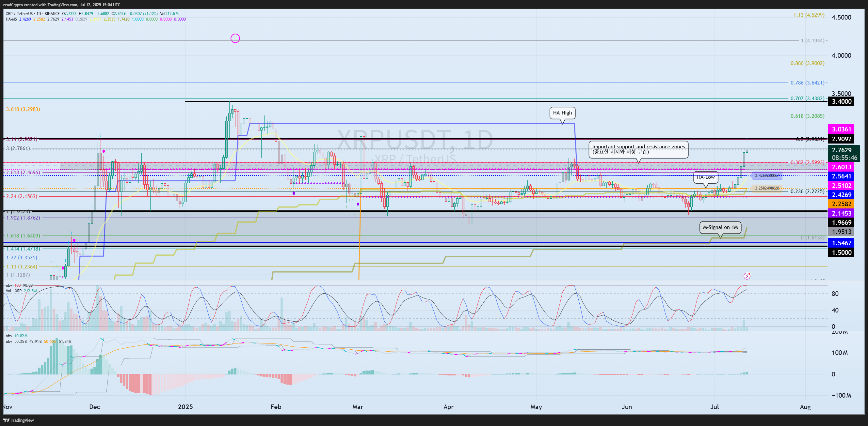
Task: Click the magenta circle marker above the January candles
Action: 235,38
